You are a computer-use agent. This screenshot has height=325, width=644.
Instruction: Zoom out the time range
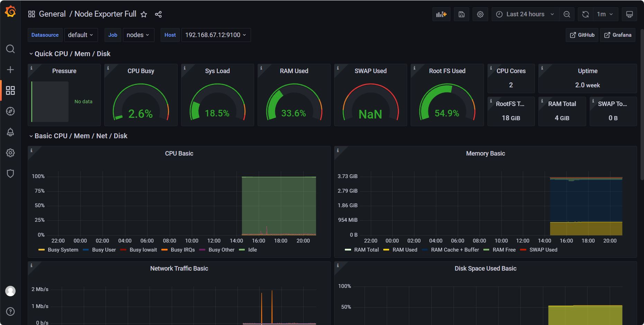pyautogui.click(x=567, y=14)
